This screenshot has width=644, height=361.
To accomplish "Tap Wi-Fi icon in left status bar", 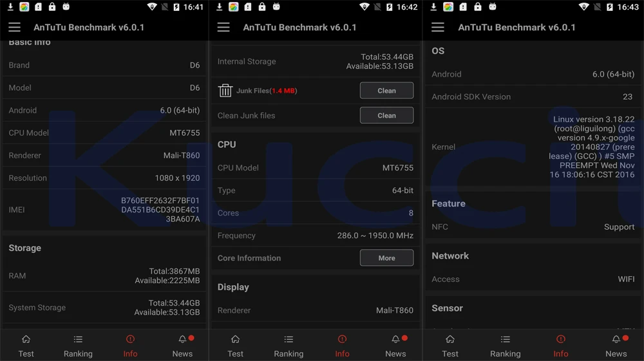I will click(x=151, y=6).
